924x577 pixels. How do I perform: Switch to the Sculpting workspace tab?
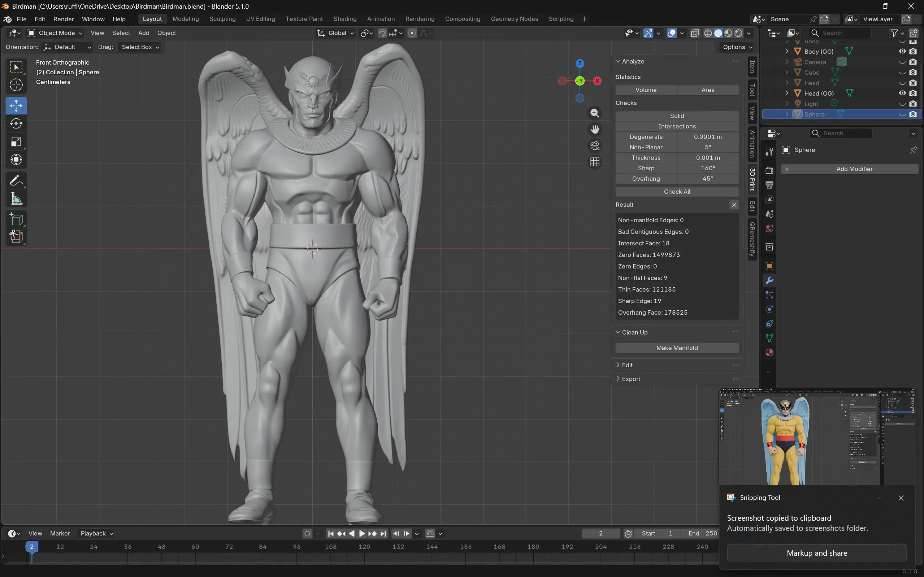[222, 19]
